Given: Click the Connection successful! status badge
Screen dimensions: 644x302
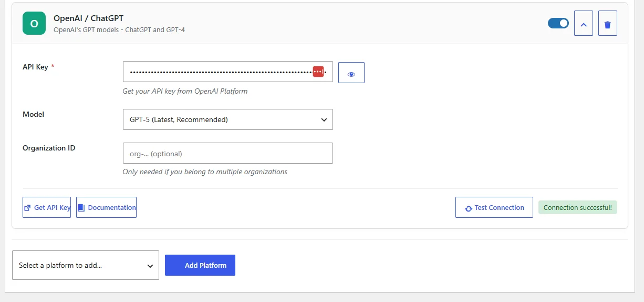Looking at the screenshot, I should coord(578,207).
